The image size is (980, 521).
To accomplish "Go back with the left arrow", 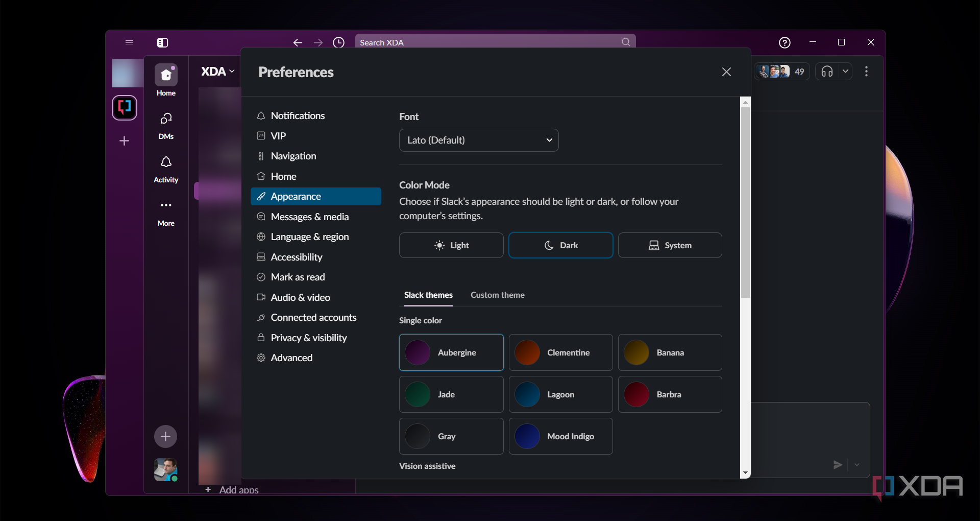I will (x=298, y=42).
